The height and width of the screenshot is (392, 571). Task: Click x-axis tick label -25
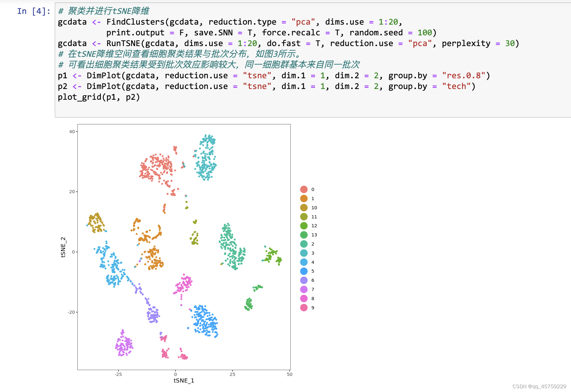click(x=118, y=374)
